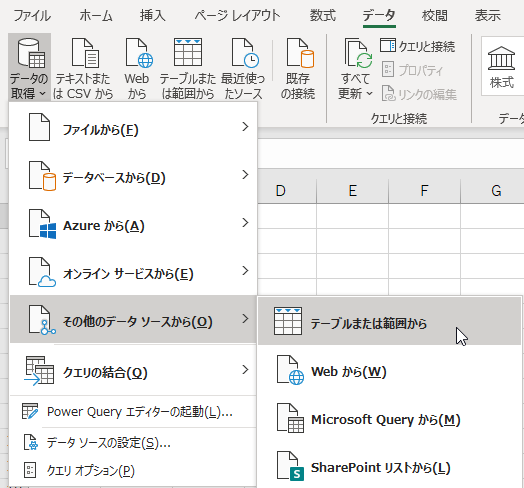524x488 pixels.
Task: Select その他のデータ ソースから(O) menu item
Action: [x=133, y=319]
